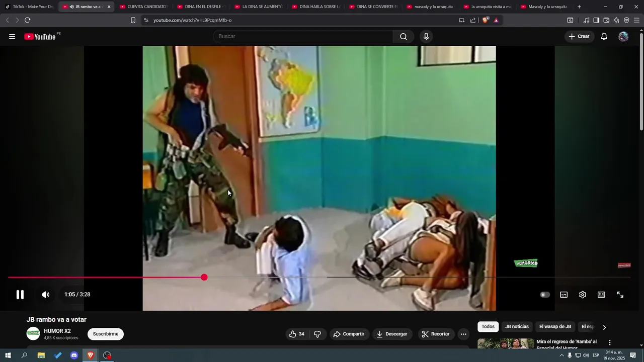The width and height of the screenshot is (644, 362).
Task: Toggle browser sidebar panel
Action: click(596, 20)
